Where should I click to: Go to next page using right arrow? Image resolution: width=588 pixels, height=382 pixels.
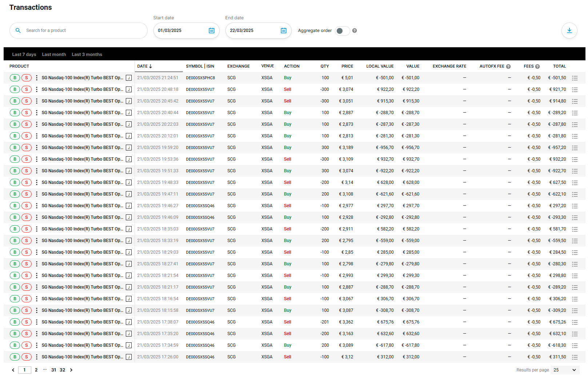(71, 370)
